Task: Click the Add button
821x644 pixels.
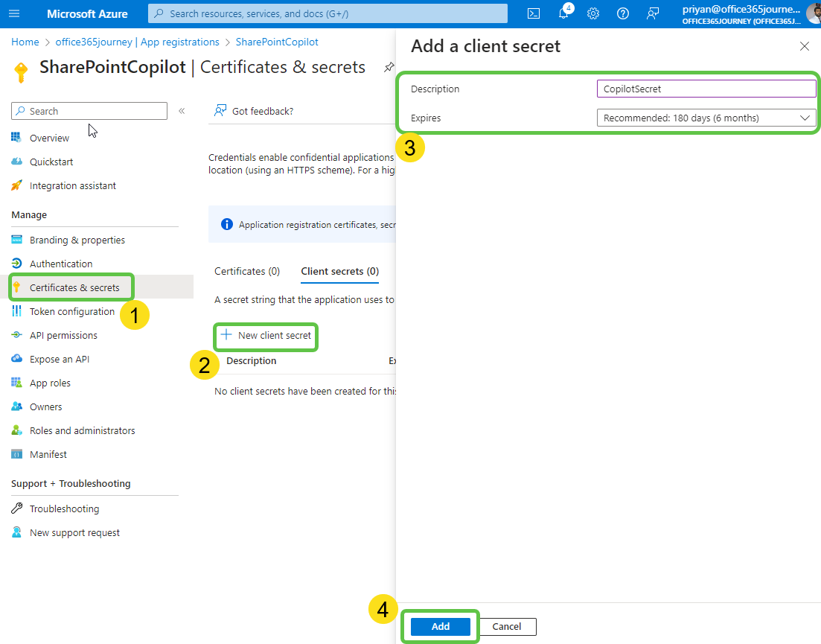Action: pos(440,626)
